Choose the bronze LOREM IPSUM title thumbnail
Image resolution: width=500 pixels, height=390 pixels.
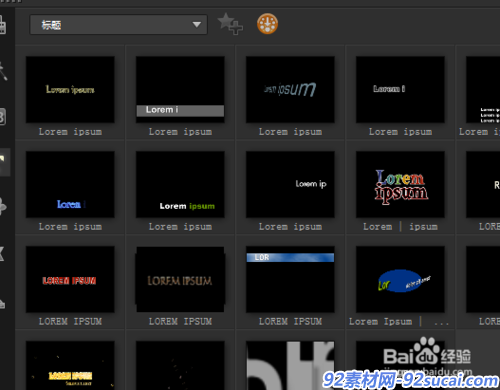point(180,279)
